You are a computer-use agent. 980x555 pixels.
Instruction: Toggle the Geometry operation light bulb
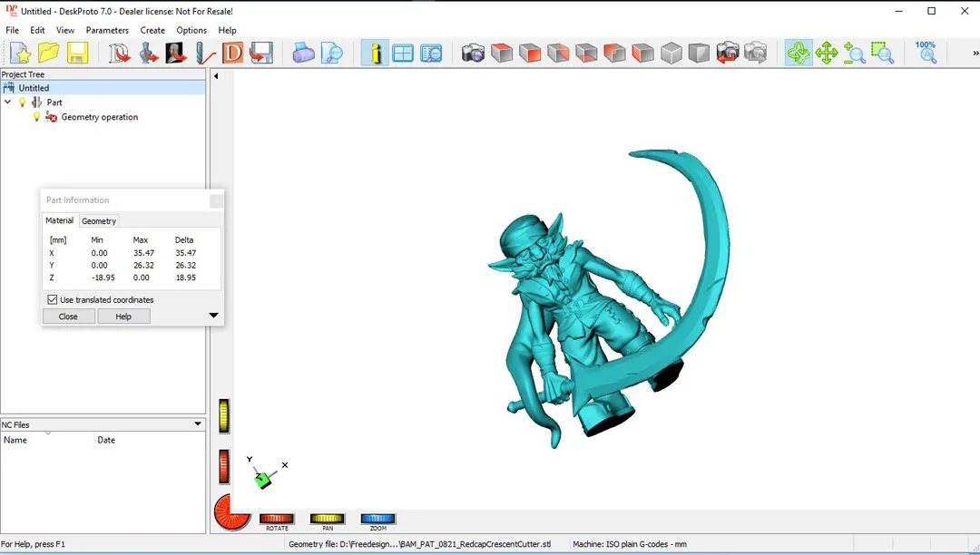point(36,117)
